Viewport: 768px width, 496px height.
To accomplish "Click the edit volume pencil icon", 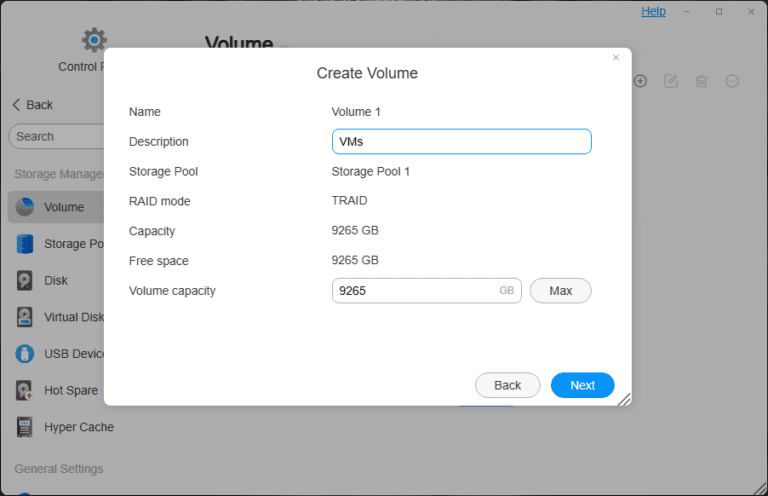I will (x=671, y=81).
